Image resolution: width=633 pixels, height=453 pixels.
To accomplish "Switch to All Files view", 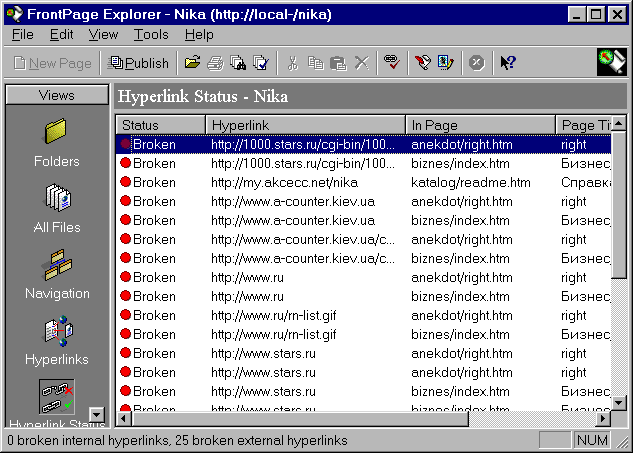I will (57, 208).
